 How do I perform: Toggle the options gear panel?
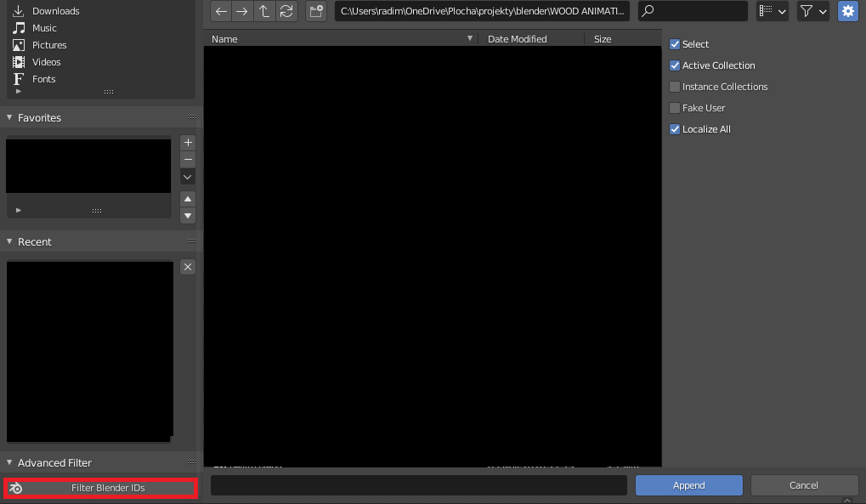tap(847, 11)
